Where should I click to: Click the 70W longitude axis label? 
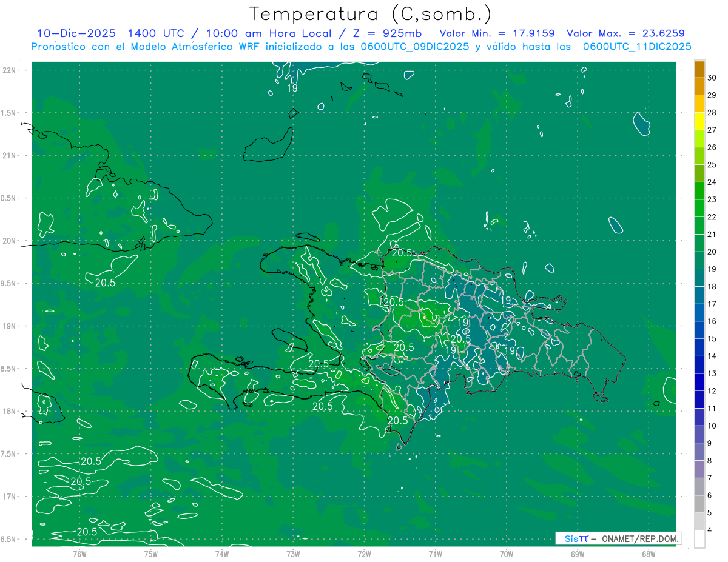click(507, 554)
